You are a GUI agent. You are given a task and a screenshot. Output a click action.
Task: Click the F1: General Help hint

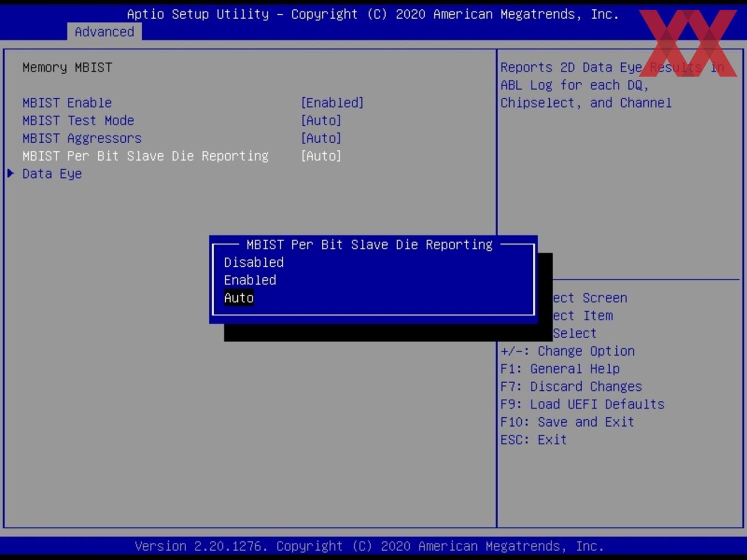click(x=560, y=368)
